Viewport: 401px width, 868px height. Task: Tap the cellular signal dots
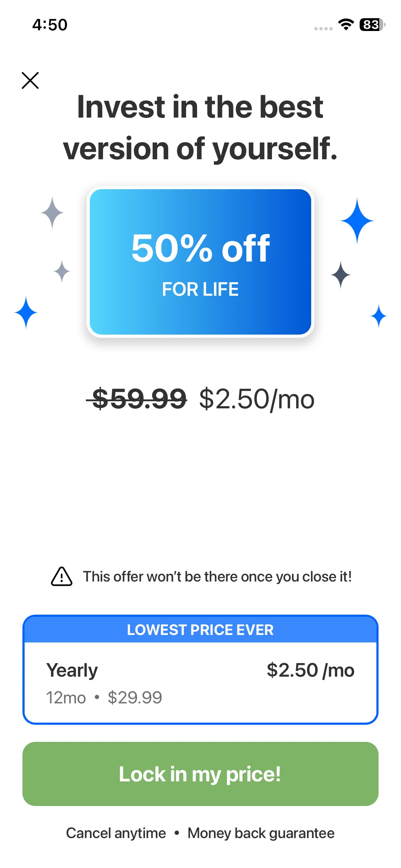pyautogui.click(x=323, y=29)
